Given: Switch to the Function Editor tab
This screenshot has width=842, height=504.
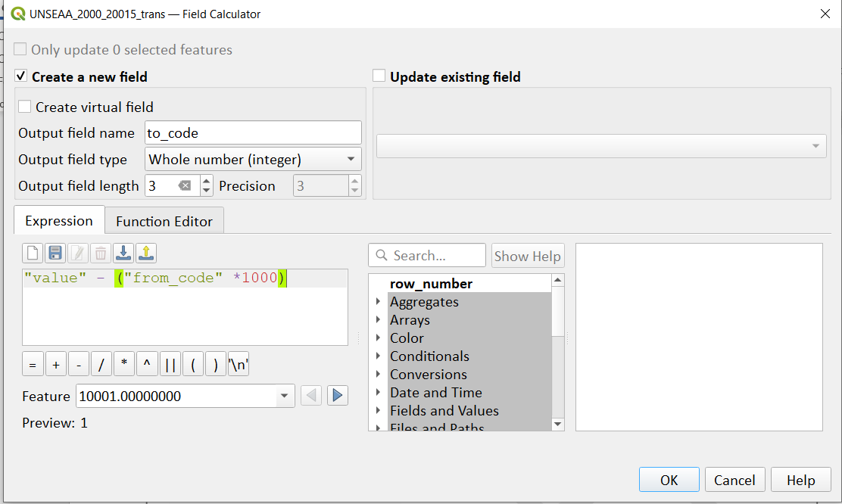Looking at the screenshot, I should coord(164,221).
